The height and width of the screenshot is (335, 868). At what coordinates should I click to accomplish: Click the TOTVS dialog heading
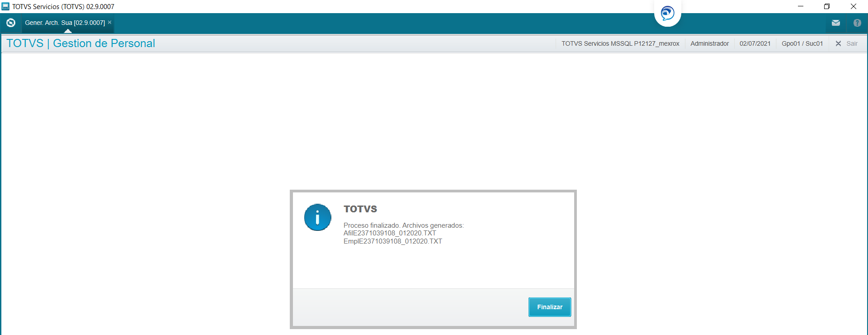point(360,209)
